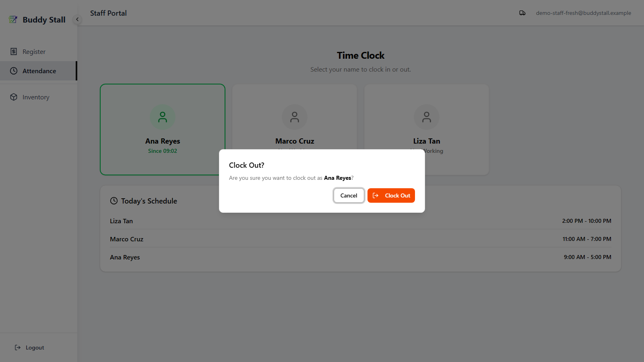Viewport: 644px width, 362px height.
Task: Click the 9:00 AM - 5:00 PM shift time
Action: pos(587,257)
